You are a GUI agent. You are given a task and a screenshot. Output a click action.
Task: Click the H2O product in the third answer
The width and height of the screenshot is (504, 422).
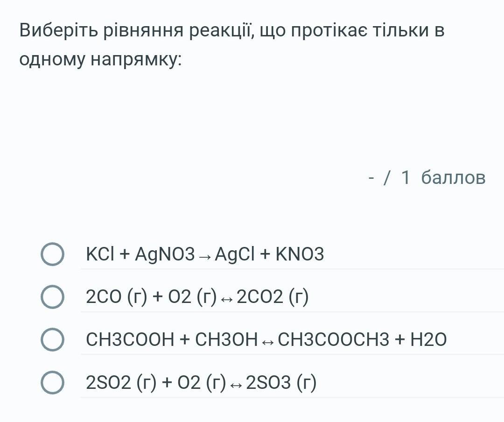428,339
